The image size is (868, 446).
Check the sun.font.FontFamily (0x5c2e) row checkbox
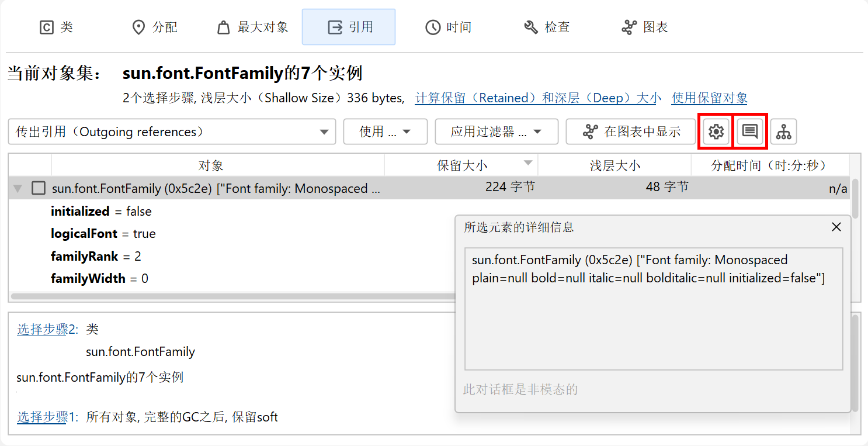[39, 188]
